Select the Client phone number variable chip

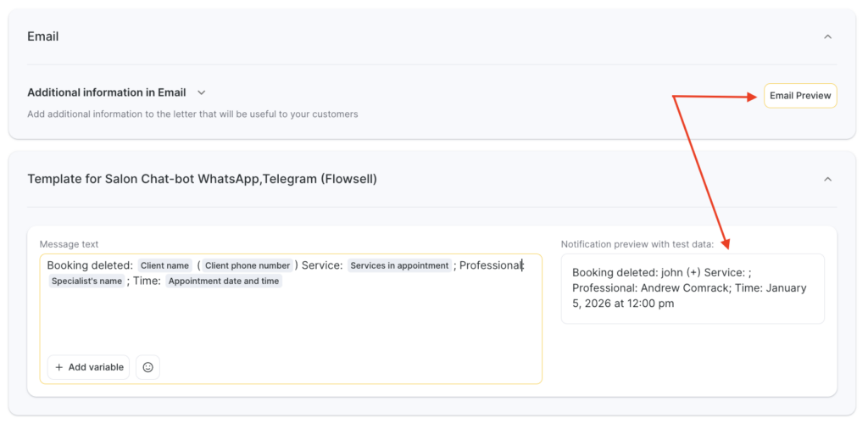point(248,265)
